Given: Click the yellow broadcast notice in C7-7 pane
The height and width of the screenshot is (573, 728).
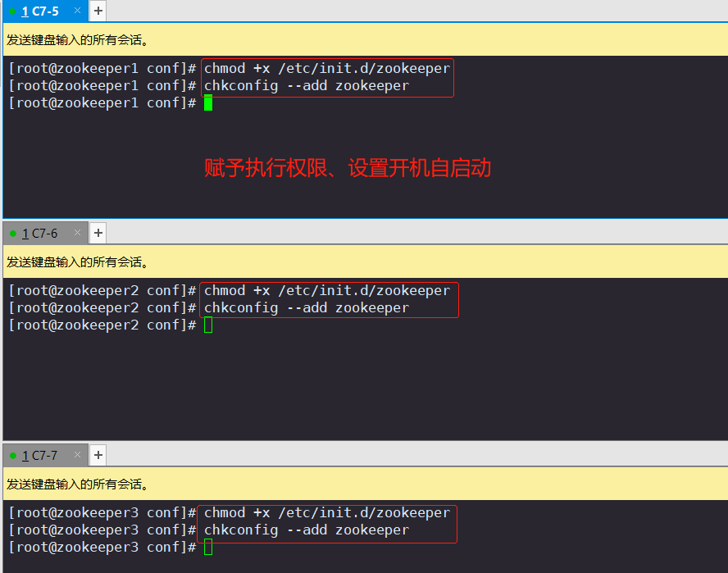Looking at the screenshot, I should 366,484.
